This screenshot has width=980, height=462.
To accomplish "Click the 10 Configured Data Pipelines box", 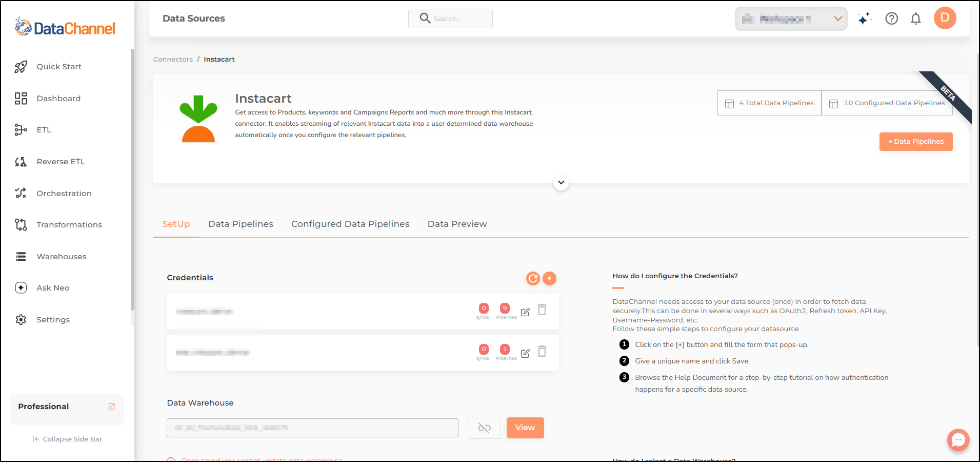I will point(887,103).
